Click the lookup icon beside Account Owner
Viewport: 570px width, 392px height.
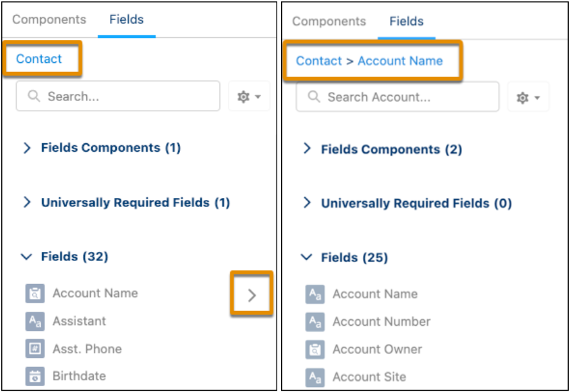coord(315,350)
